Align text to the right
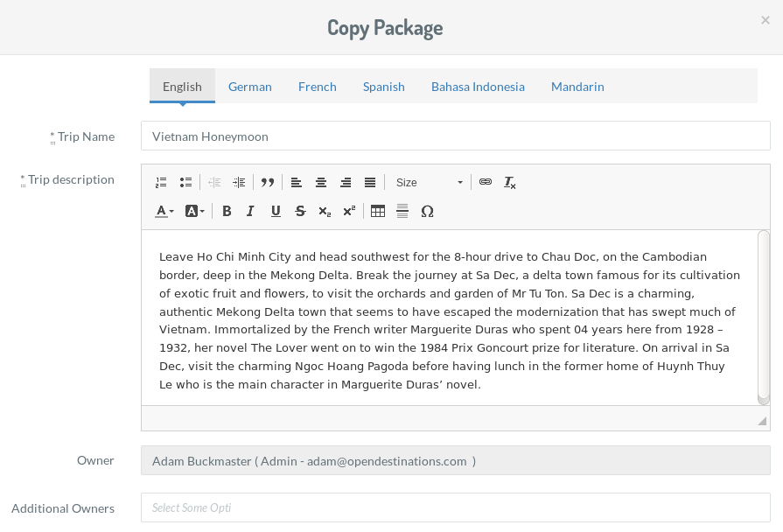This screenshot has height=532, width=783. tap(346, 182)
